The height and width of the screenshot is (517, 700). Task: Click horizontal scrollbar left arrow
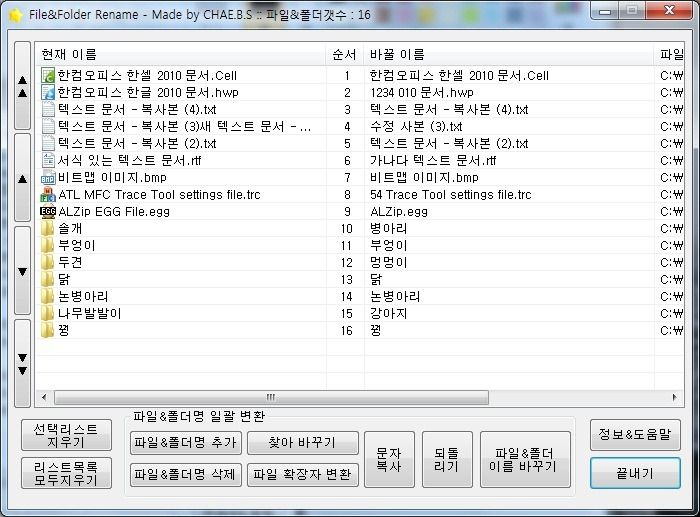[44, 397]
